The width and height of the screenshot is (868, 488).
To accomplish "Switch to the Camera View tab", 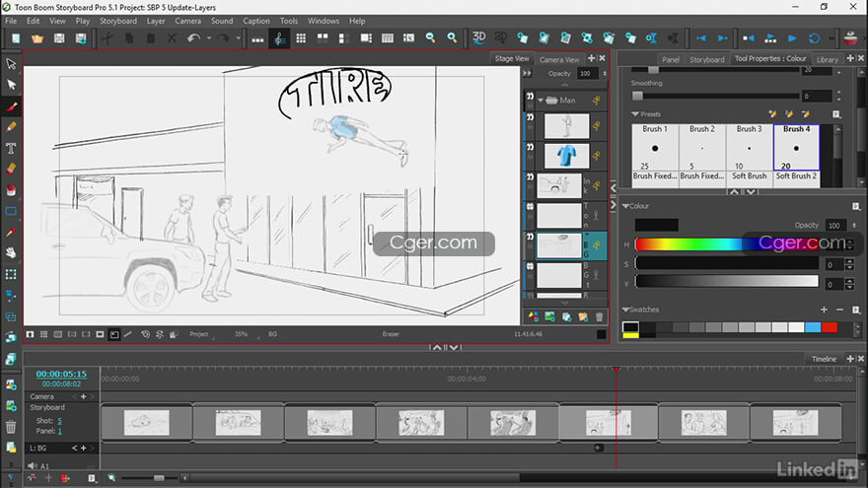I will (559, 59).
